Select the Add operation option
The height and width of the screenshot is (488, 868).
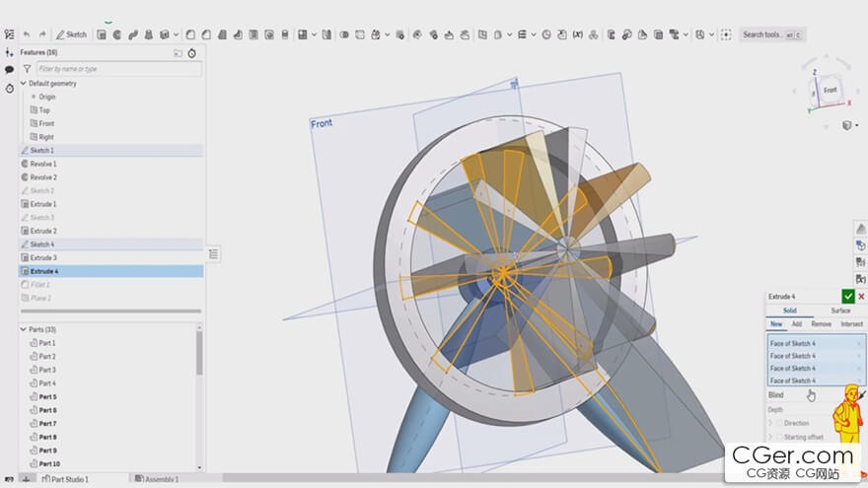click(797, 323)
